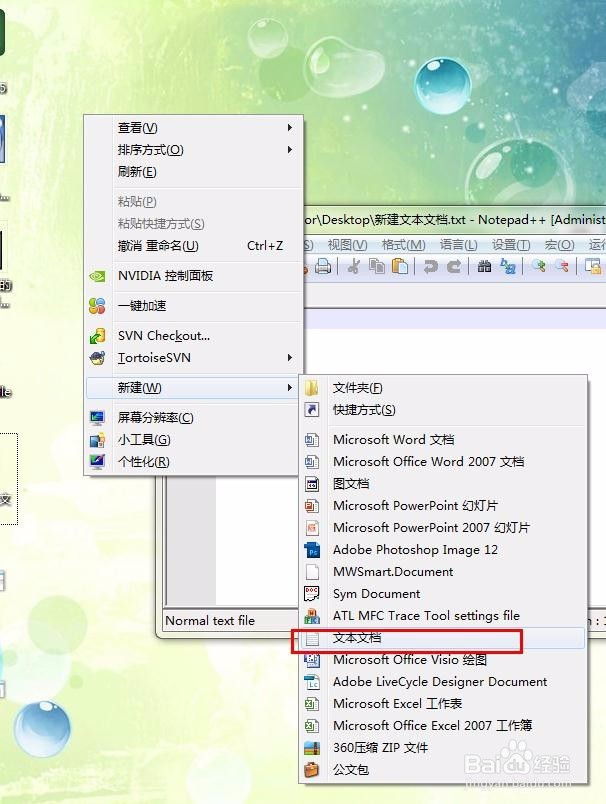This screenshot has height=804, width=606.
Task: Open Replace icon in Notepad++ toolbar
Action: click(x=508, y=266)
